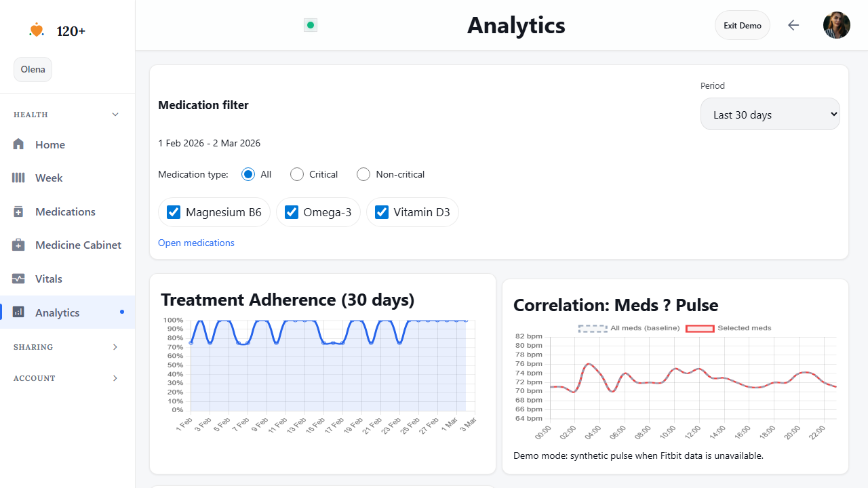Select the Critical medication type
Screen dimensions: 868x488
296,174
